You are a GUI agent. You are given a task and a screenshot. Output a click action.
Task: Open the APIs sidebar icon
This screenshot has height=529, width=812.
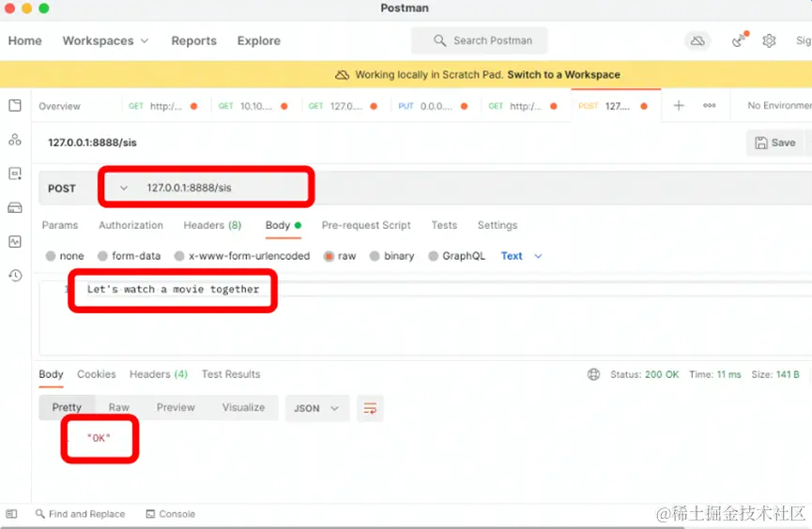pyautogui.click(x=15, y=139)
